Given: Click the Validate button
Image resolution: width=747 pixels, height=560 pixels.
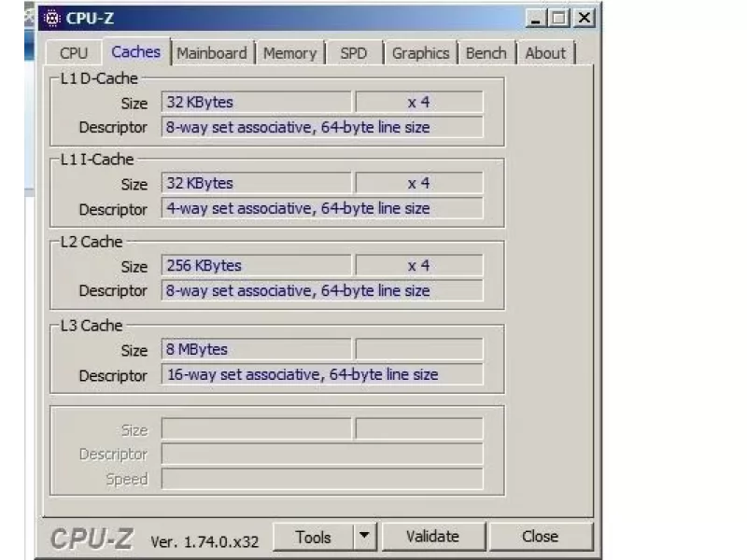Looking at the screenshot, I should point(432,537).
